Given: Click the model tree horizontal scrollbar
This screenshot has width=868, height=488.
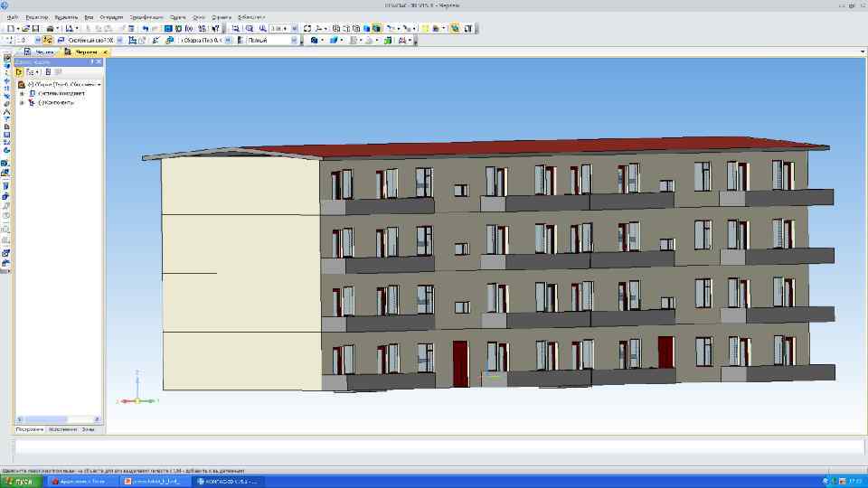Looking at the screenshot, I should tap(58, 419).
